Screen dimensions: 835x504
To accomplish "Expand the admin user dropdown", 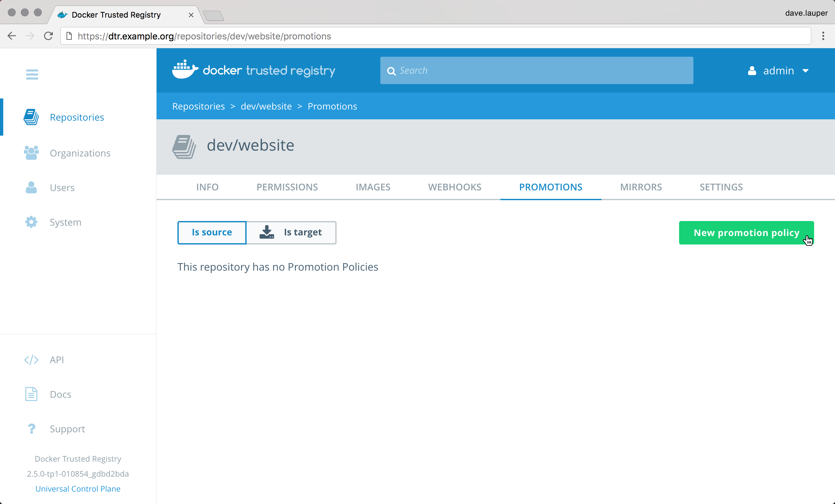I will pyautogui.click(x=778, y=70).
